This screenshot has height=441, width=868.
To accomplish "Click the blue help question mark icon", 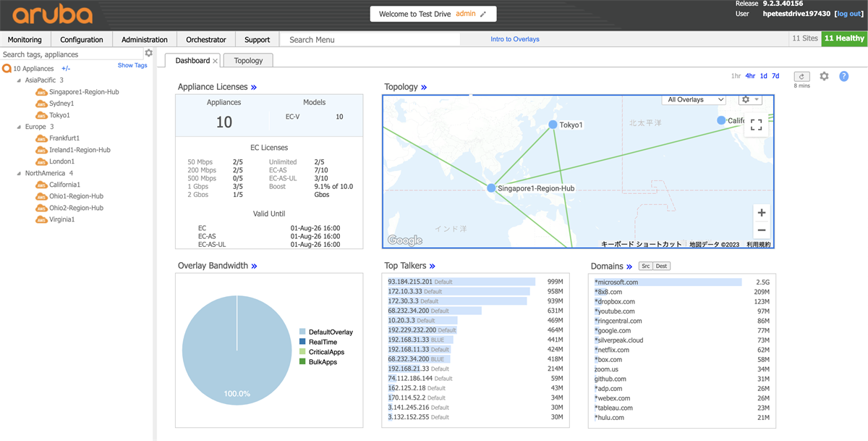I will click(x=843, y=76).
